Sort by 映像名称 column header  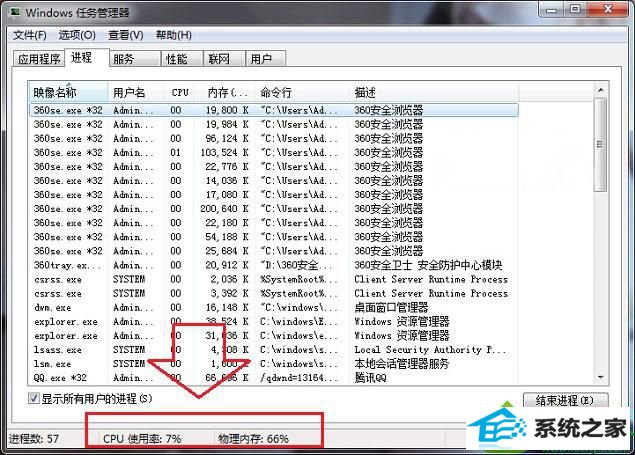tap(68, 92)
